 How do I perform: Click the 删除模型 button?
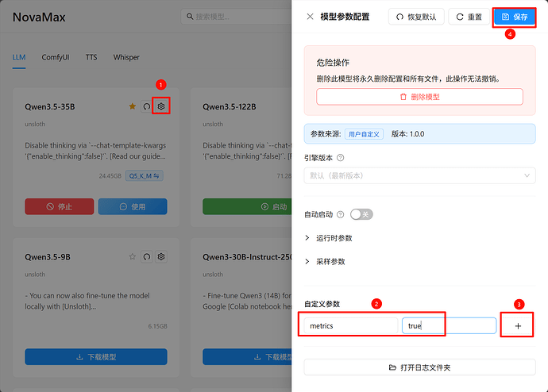(420, 97)
